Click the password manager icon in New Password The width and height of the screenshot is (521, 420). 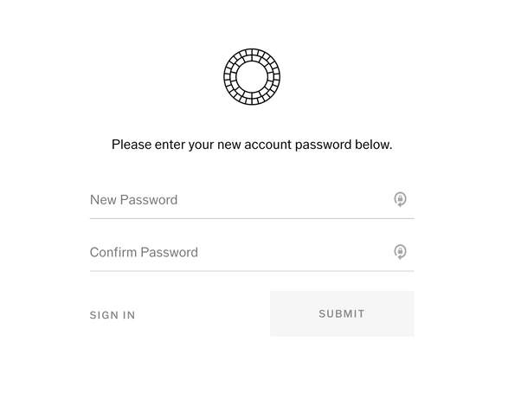[400, 199]
